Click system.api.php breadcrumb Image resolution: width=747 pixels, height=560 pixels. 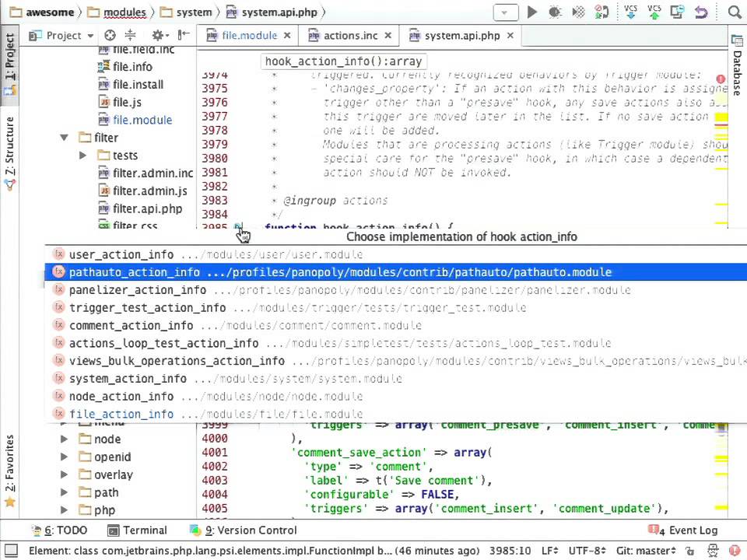click(x=272, y=12)
